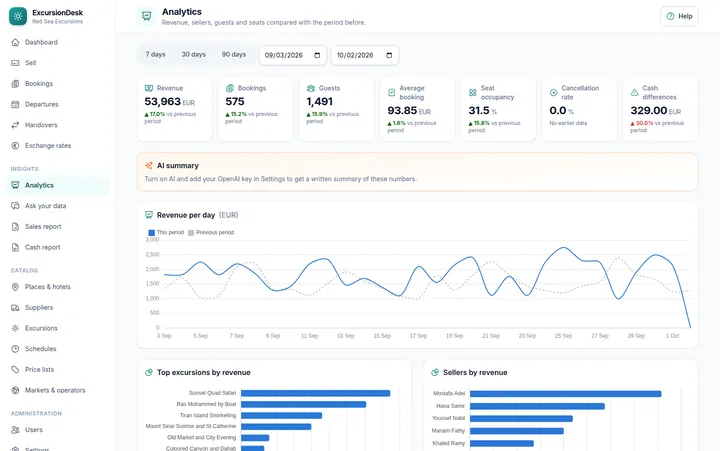Open calendar picker for start date
The width and height of the screenshot is (720, 451).
point(317,55)
